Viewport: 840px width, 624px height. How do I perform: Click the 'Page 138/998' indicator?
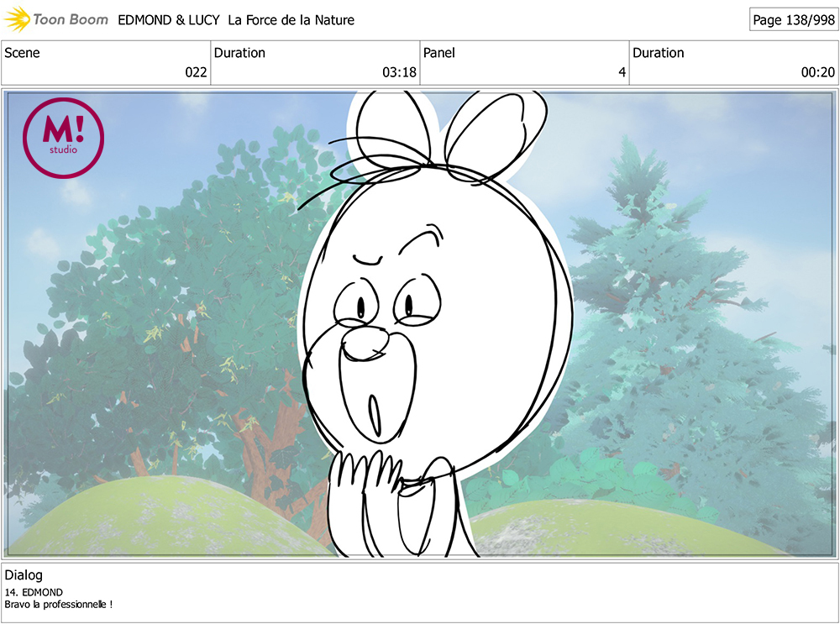(x=794, y=20)
